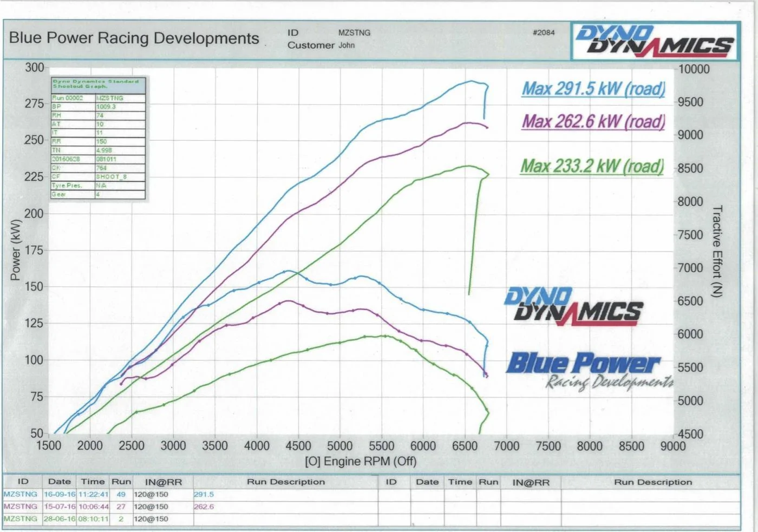Click the "3000" tick on the Engine RPM axis
Image resolution: width=758 pixels, height=532 pixels.
point(173,446)
